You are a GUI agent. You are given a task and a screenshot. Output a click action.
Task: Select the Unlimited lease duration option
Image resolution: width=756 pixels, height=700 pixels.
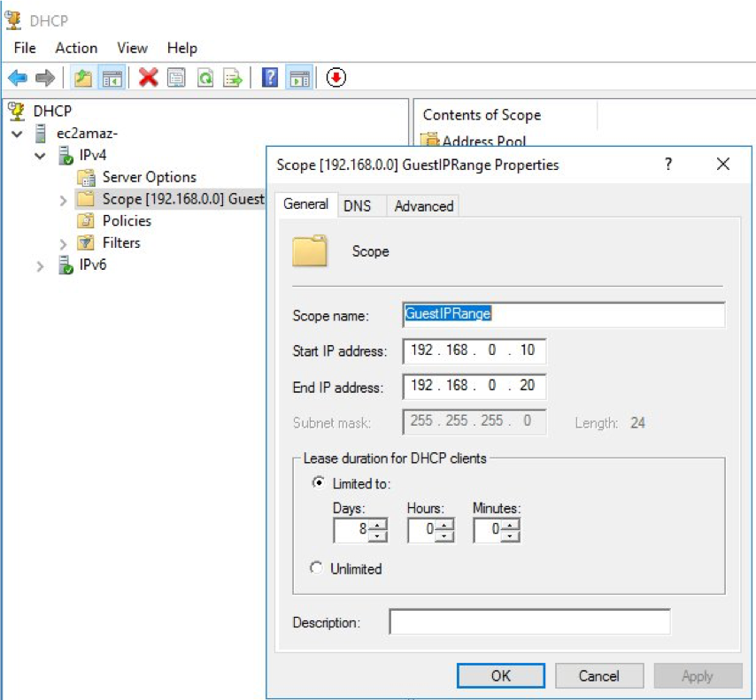point(317,568)
